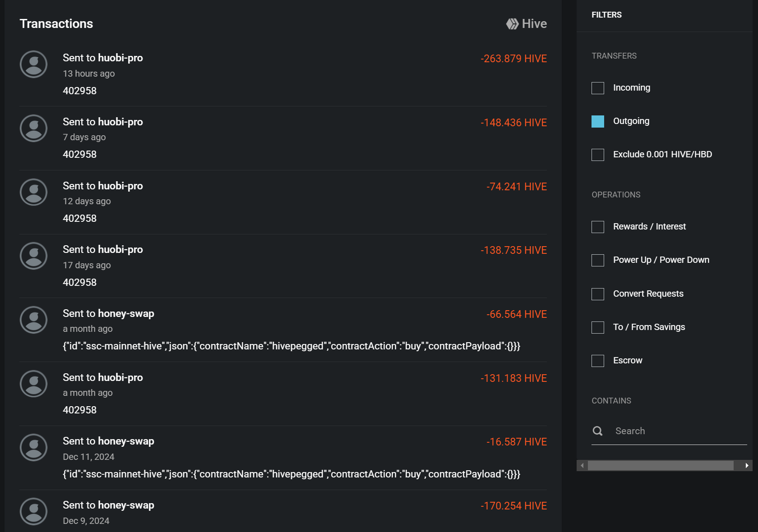The image size is (758, 532).
Task: Toggle Exclude 0.001 HIVE/HBD checkbox
Action: [x=598, y=155]
